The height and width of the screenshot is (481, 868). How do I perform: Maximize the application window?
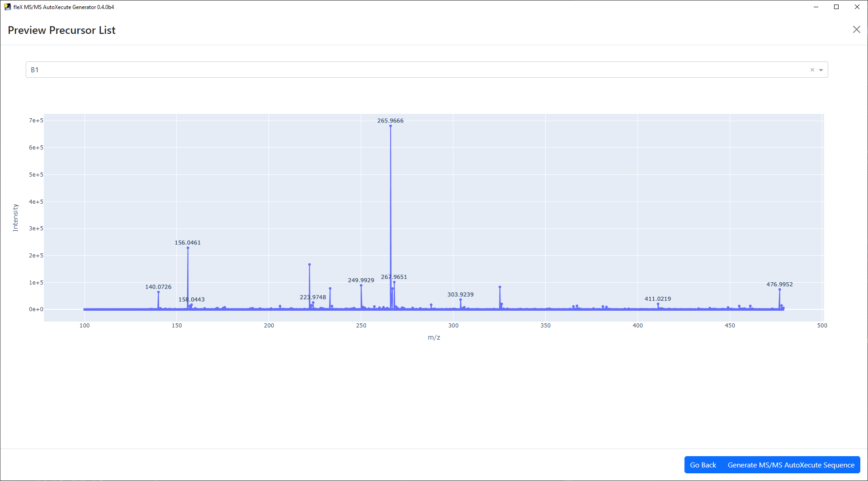pyautogui.click(x=836, y=7)
